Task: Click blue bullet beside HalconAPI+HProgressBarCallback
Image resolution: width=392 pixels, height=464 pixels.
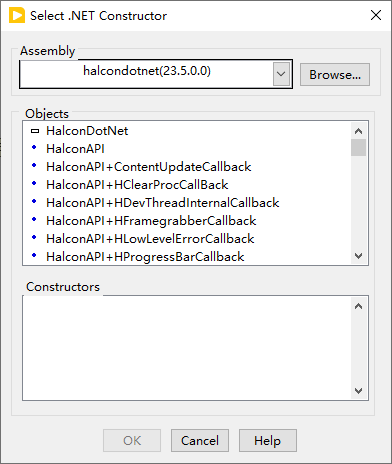Action: click(x=34, y=255)
